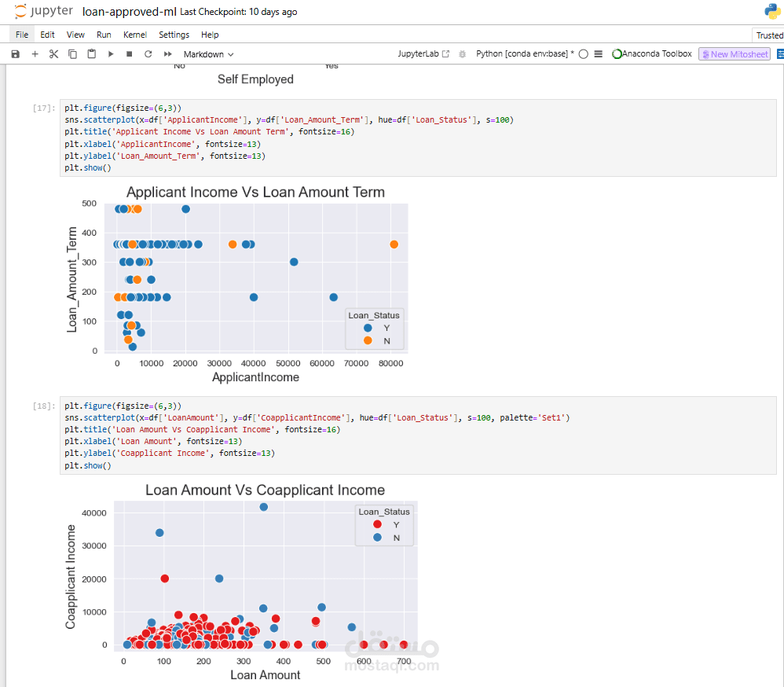The height and width of the screenshot is (687, 784).
Task: Open the Python conda env kernel selector
Action: click(x=525, y=54)
